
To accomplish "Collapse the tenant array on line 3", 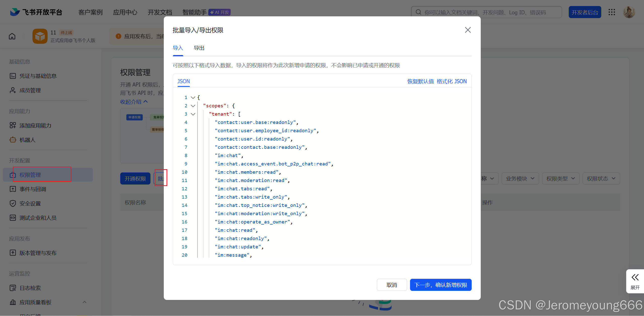I will coord(193,114).
